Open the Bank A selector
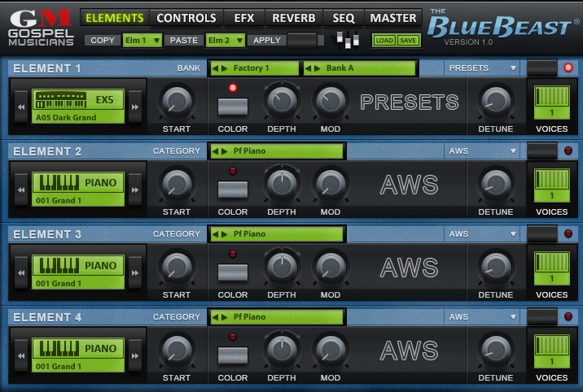Image resolution: width=583 pixels, height=392 pixels. click(x=359, y=68)
